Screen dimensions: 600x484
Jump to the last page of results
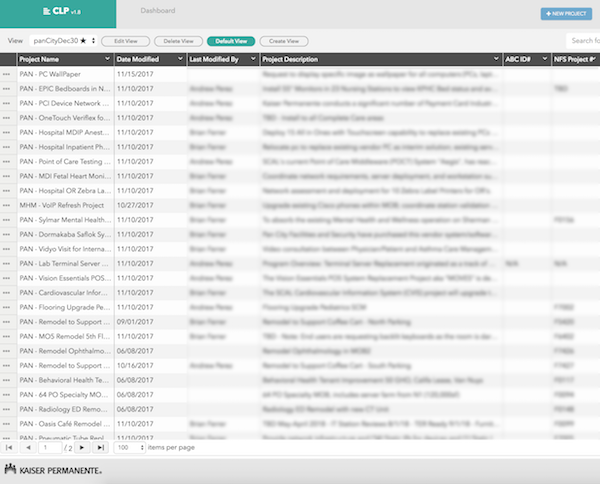pyautogui.click(x=101, y=447)
